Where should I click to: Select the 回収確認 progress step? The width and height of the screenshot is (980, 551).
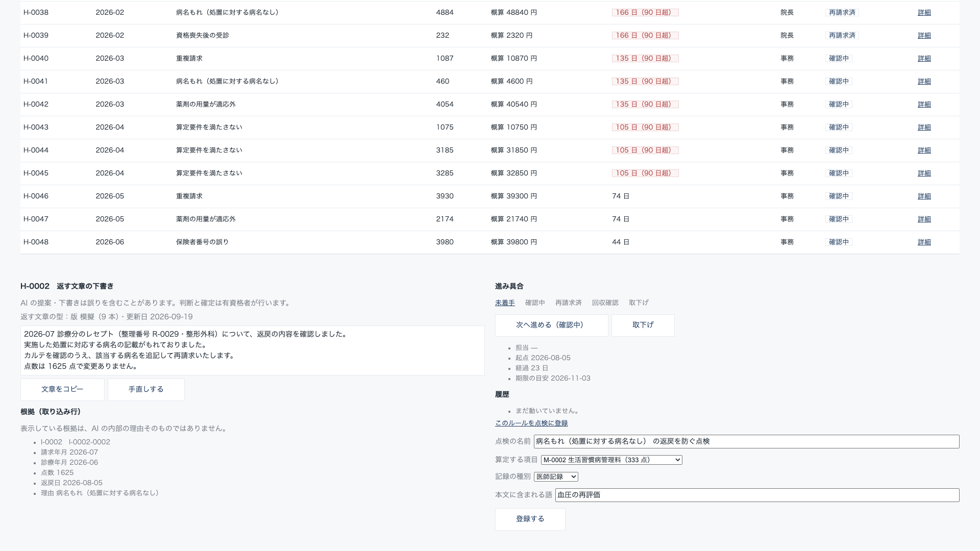pyautogui.click(x=605, y=303)
